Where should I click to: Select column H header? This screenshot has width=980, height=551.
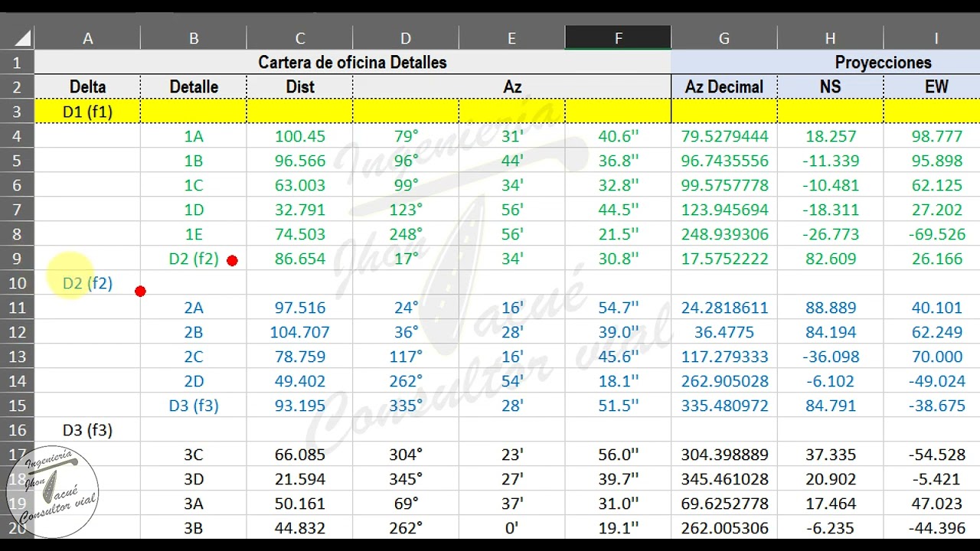point(830,38)
